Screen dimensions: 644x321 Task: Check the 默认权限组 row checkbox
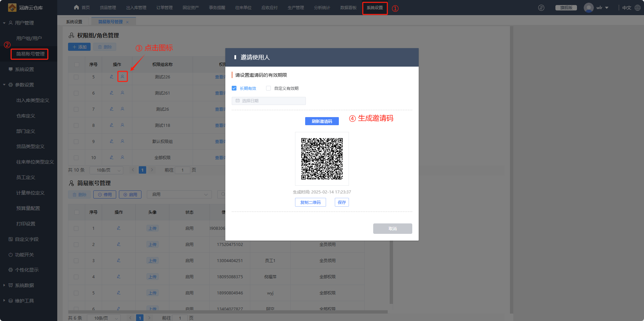[x=76, y=142]
